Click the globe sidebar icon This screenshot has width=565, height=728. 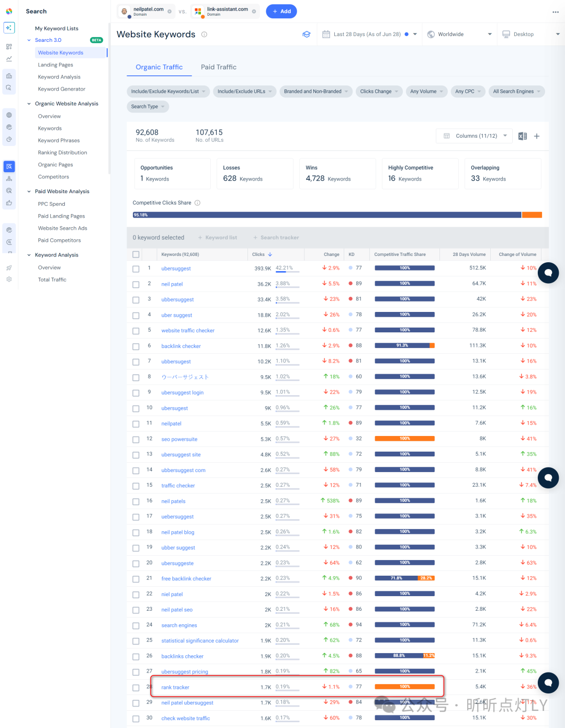(x=9, y=115)
